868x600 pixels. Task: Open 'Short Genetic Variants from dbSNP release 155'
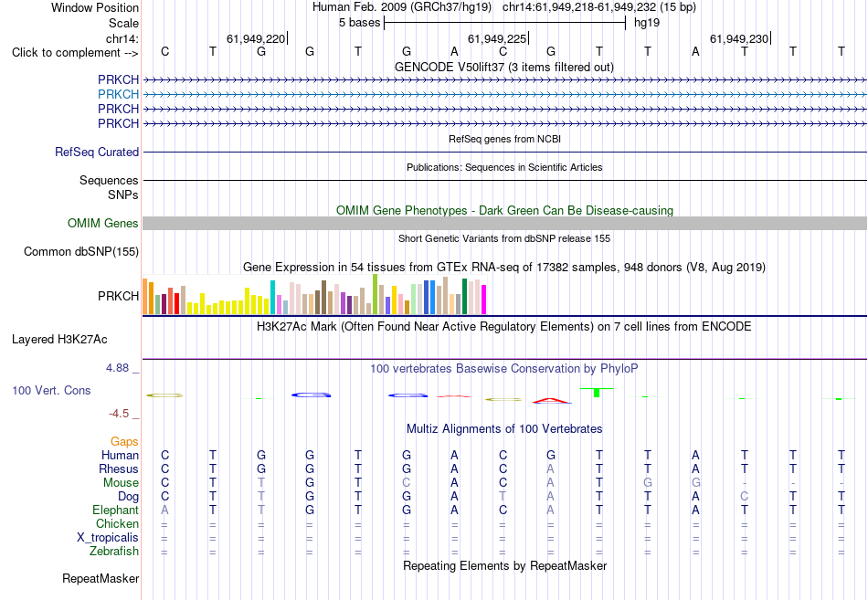point(504,238)
